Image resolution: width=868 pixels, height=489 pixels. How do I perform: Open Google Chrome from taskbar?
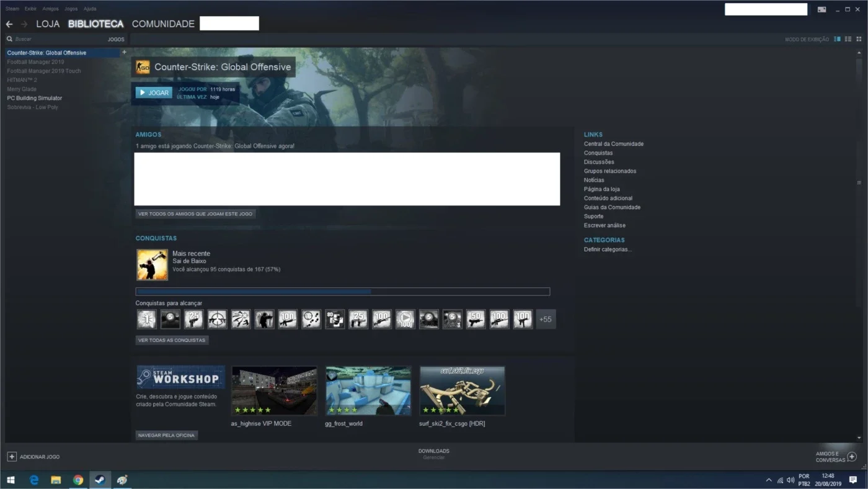point(78,480)
